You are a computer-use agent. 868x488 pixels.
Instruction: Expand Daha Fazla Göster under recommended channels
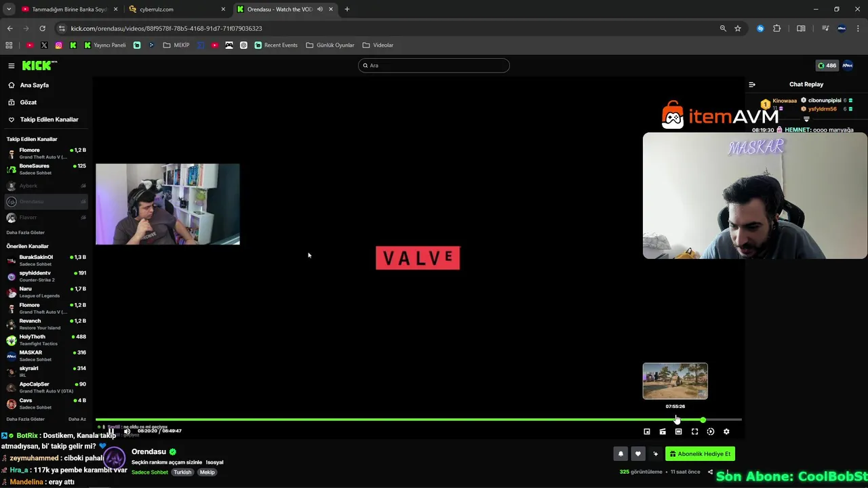[26, 419]
